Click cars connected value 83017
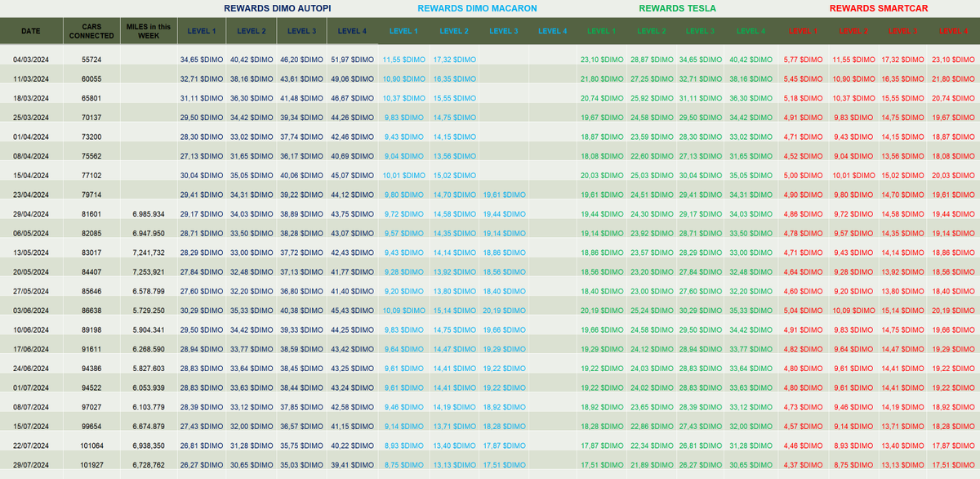The width and height of the screenshot is (980, 479). [91, 253]
